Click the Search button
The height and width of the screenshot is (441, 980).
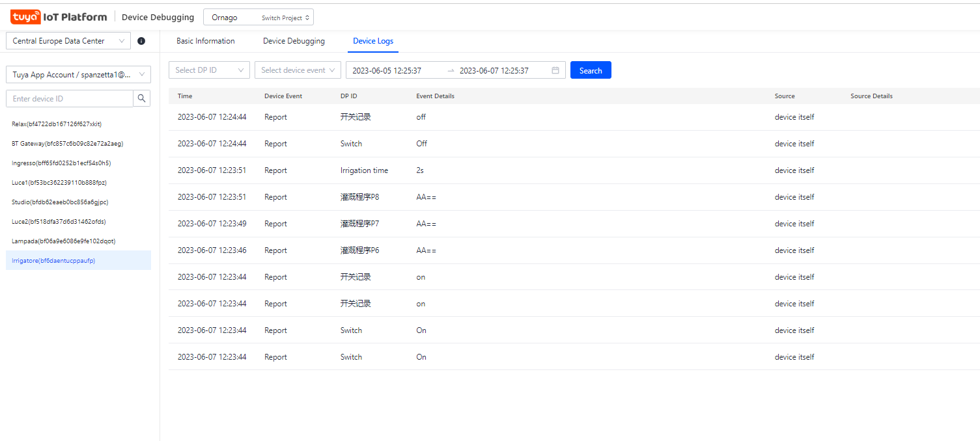click(590, 70)
